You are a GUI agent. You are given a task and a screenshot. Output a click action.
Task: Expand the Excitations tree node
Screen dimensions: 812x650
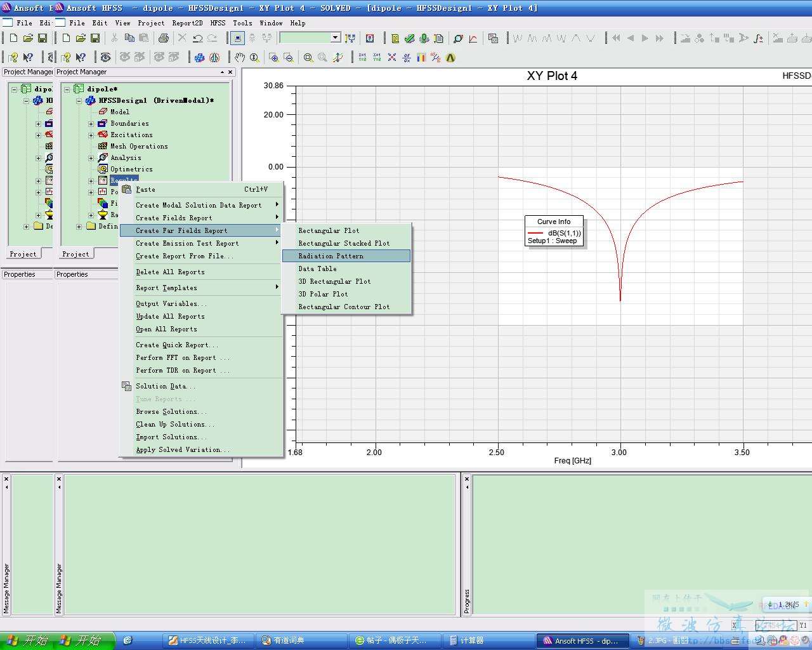click(91, 135)
